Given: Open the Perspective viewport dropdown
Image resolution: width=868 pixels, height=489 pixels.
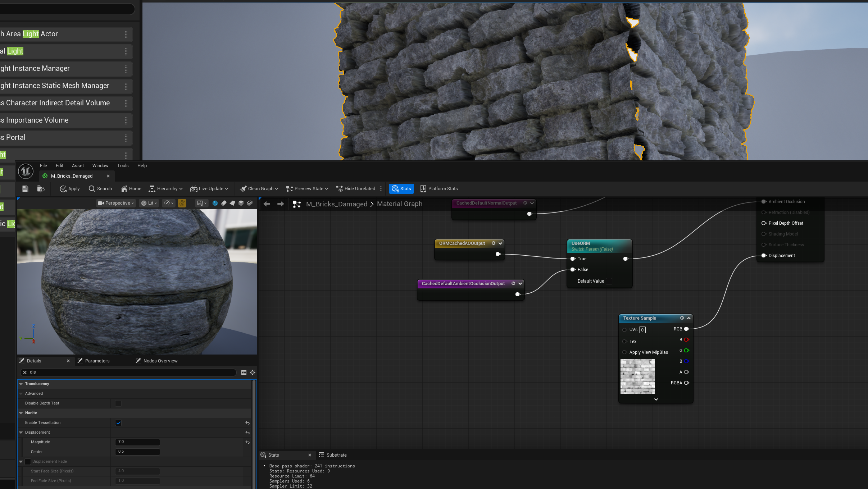Looking at the screenshot, I should pyautogui.click(x=116, y=203).
